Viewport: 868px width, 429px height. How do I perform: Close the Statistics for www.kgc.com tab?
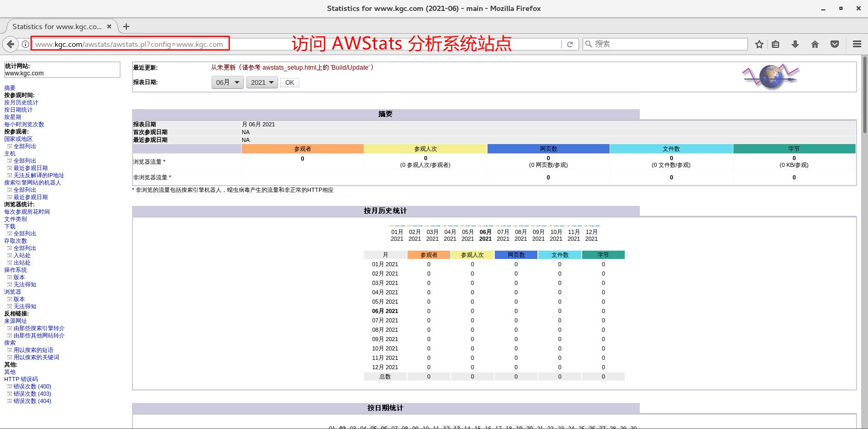(109, 27)
